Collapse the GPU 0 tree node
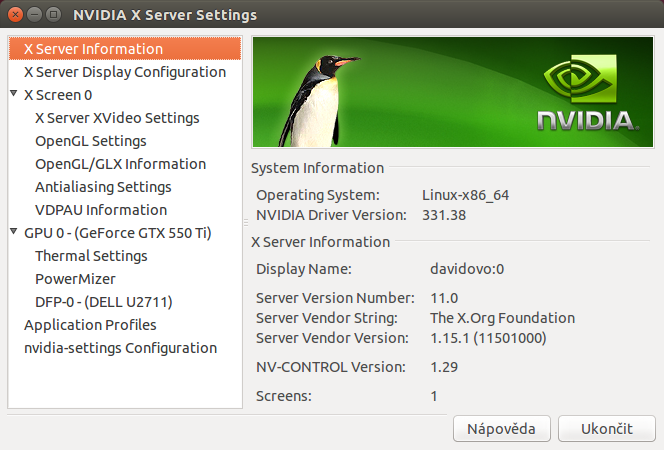 14,231
